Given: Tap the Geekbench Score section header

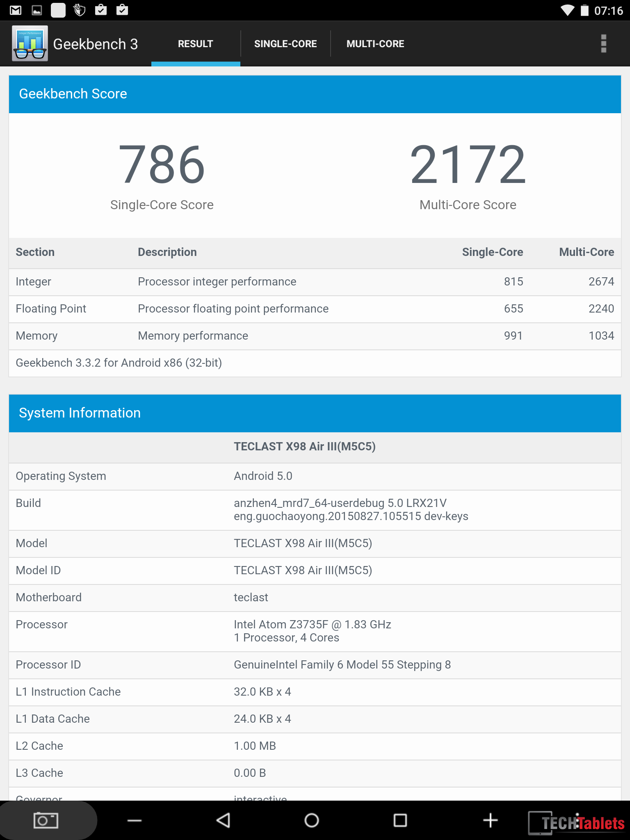Looking at the screenshot, I should click(315, 94).
